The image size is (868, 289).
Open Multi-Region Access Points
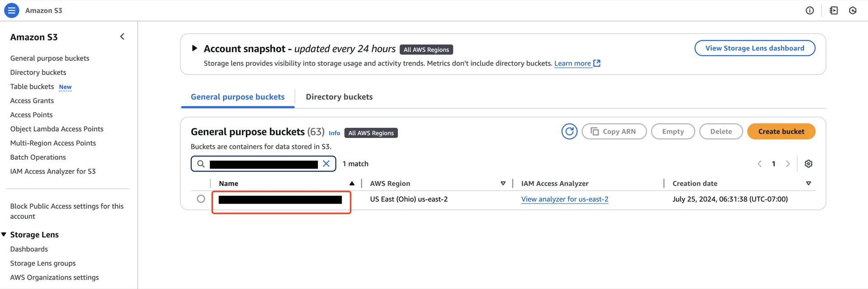pyautogui.click(x=53, y=143)
